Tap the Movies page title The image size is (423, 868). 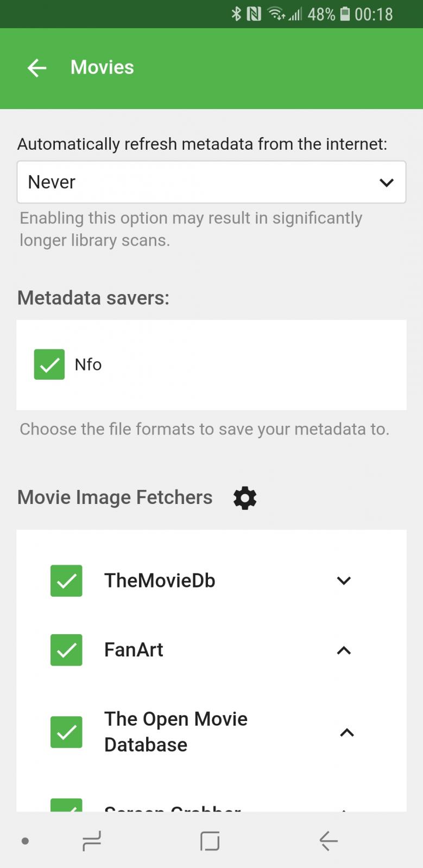point(102,67)
